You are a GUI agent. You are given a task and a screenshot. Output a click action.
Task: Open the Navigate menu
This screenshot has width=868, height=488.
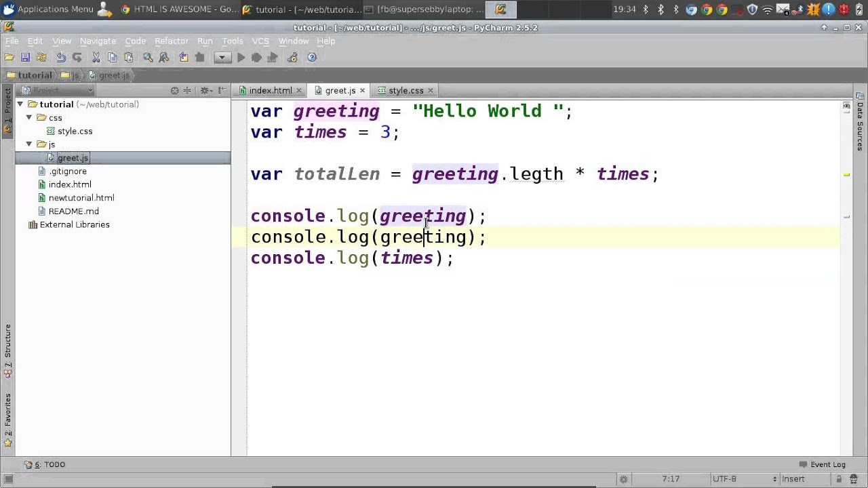(x=98, y=41)
